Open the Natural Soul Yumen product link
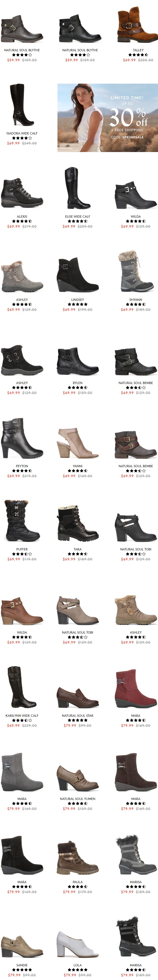The image size is (158, 980). point(78,799)
